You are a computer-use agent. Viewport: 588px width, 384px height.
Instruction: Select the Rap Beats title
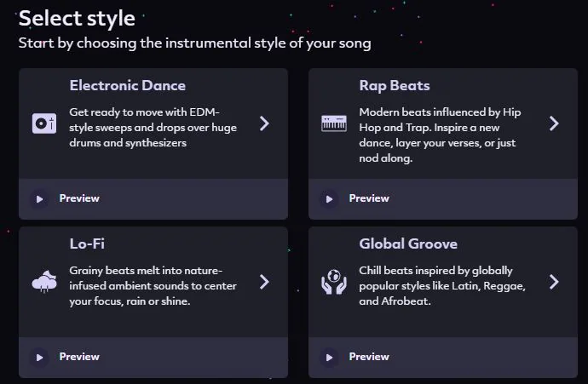pos(394,85)
